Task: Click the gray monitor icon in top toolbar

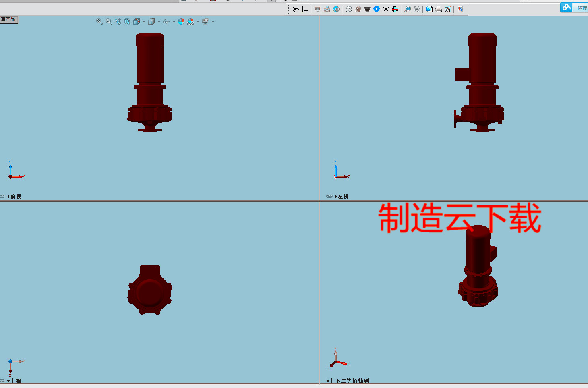Action: (318, 9)
